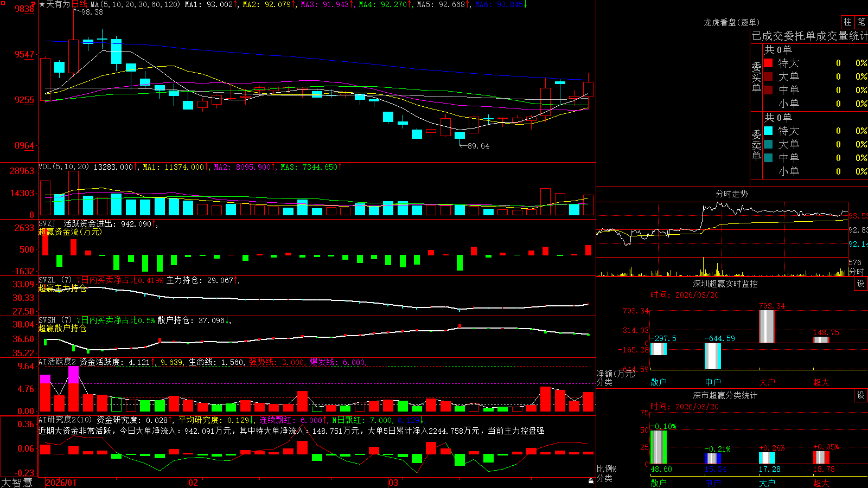868x488 pixels.
Task: Click 已成交委托单成交量统计 header
Action: point(809,36)
